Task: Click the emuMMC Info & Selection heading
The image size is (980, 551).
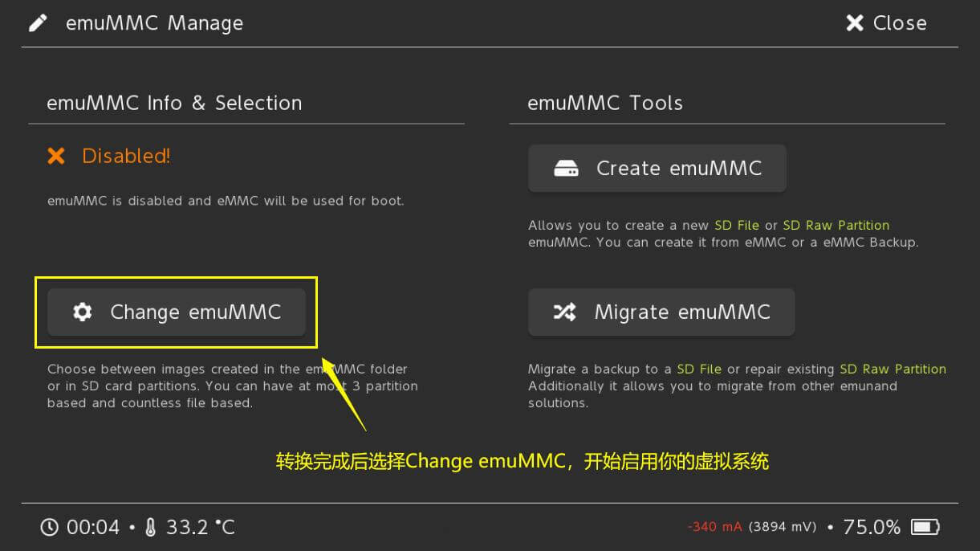Action: click(x=174, y=103)
